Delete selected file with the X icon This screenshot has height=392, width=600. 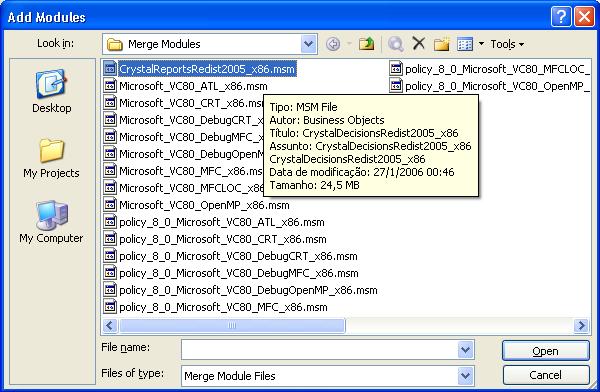[419, 43]
